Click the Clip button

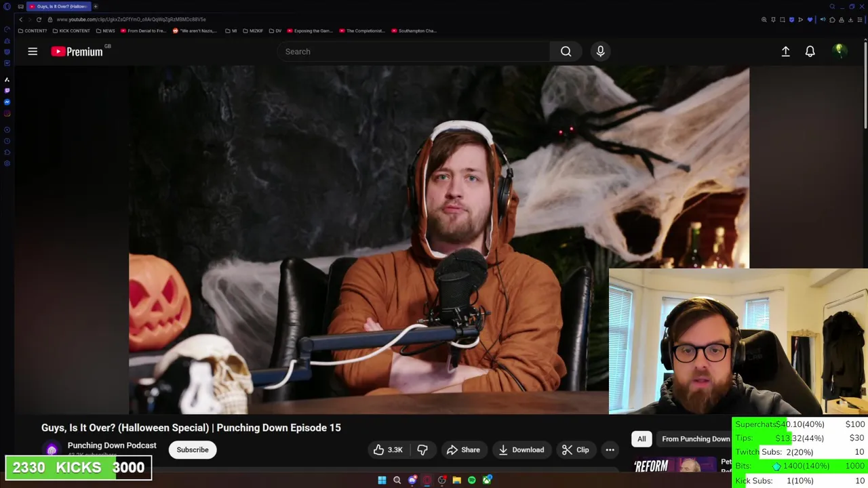(576, 449)
